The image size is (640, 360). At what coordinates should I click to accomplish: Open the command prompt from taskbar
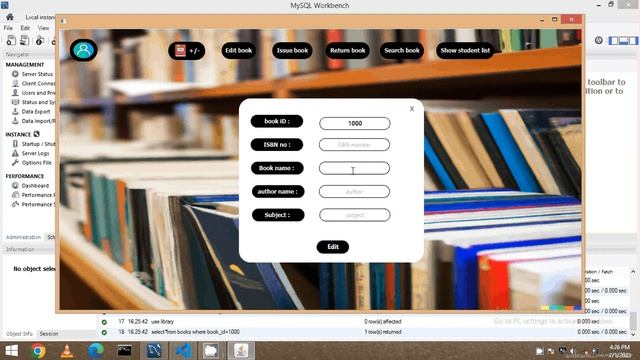pos(124,351)
